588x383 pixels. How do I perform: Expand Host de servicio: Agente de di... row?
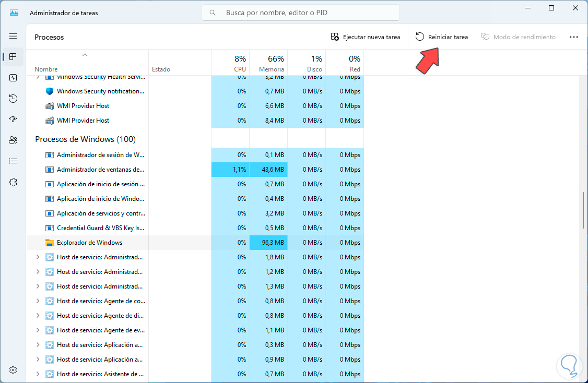(x=38, y=316)
